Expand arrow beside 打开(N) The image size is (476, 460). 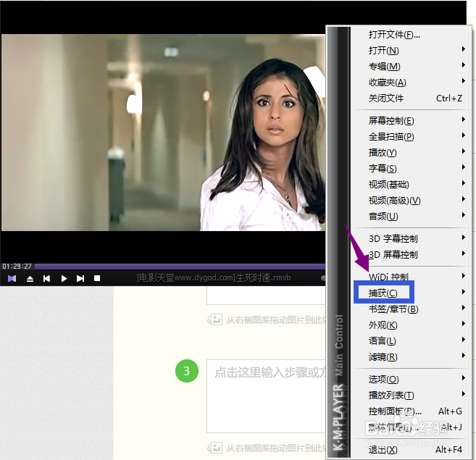pos(463,49)
